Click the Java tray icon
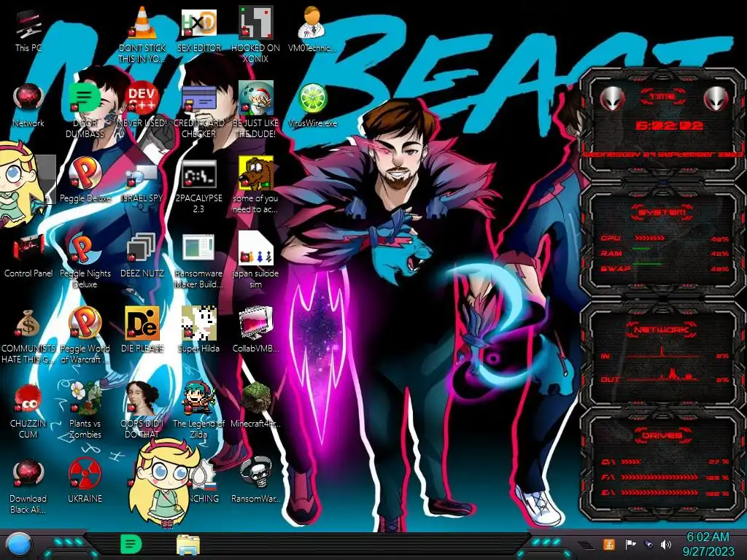The image size is (747, 560). coord(608,544)
